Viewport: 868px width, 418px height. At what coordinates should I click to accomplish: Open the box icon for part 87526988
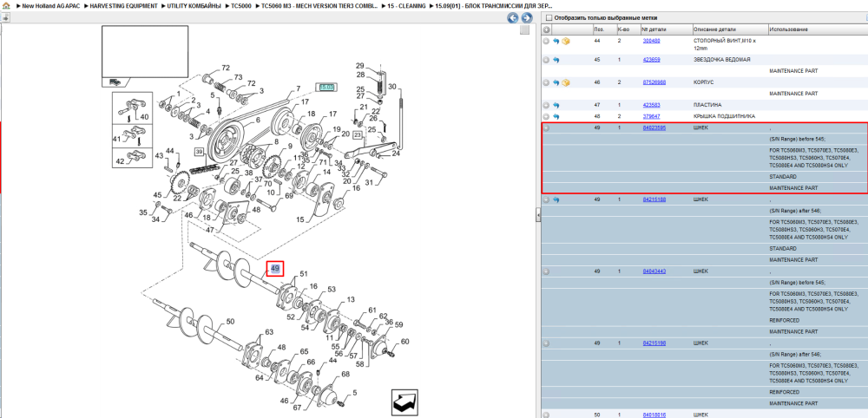pyautogui.click(x=566, y=82)
